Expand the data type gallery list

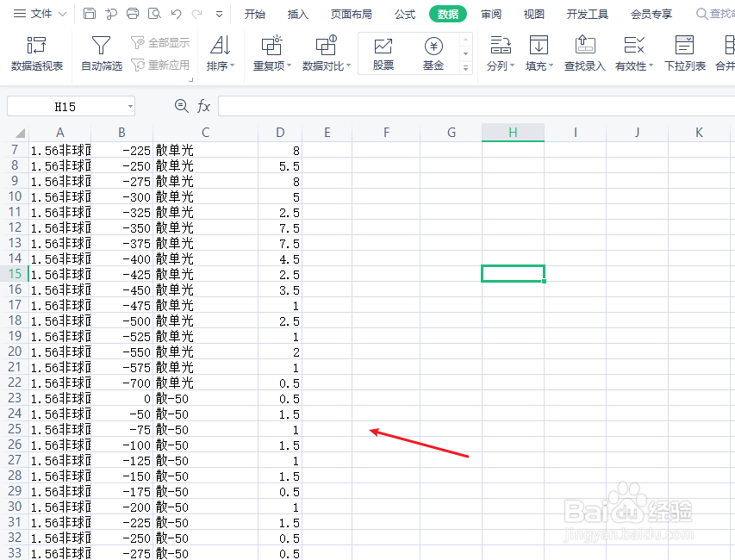465,68
